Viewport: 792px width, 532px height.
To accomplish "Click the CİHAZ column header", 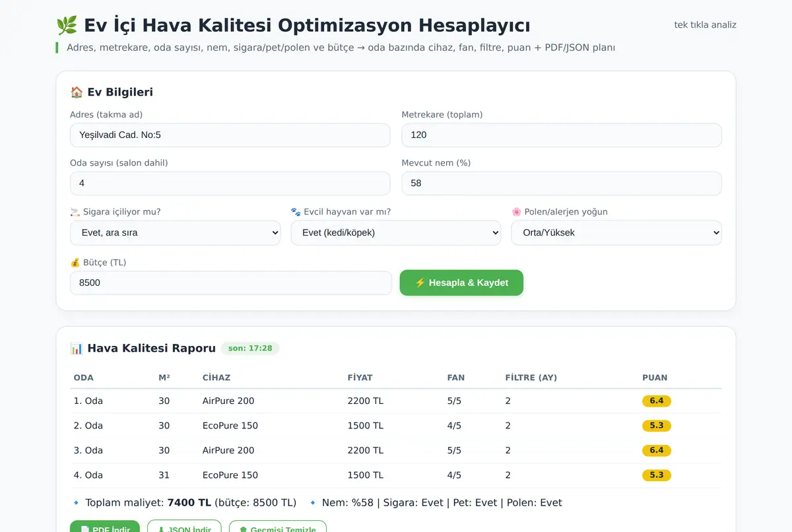I will pyautogui.click(x=216, y=378).
